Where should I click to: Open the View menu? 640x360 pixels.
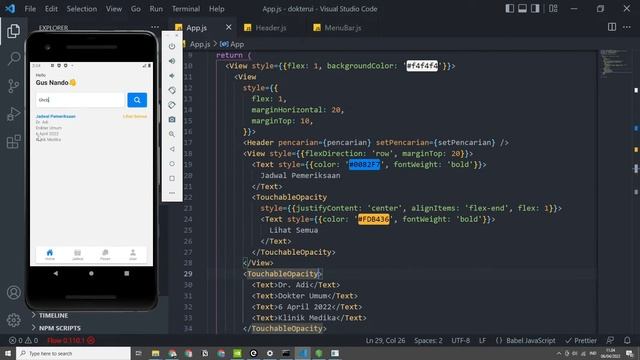pyautogui.click(x=114, y=9)
